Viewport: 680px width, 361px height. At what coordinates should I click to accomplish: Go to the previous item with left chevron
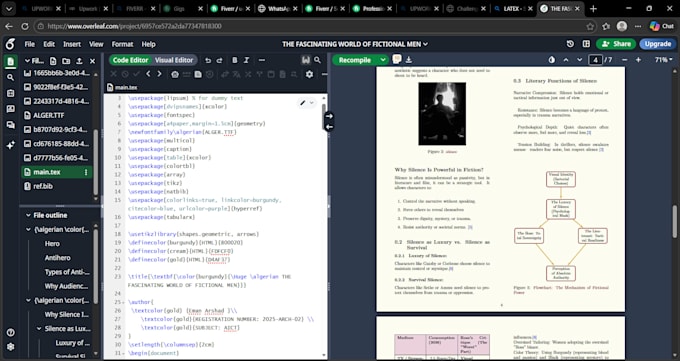tap(148, 74)
